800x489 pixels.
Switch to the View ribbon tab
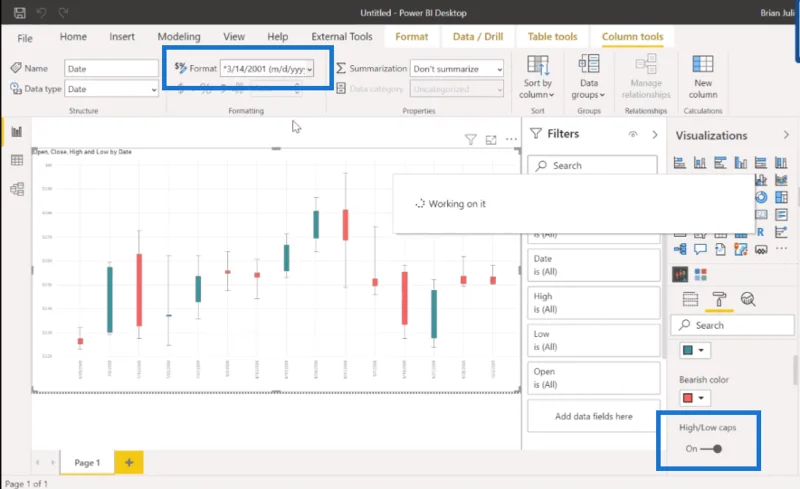tap(234, 37)
